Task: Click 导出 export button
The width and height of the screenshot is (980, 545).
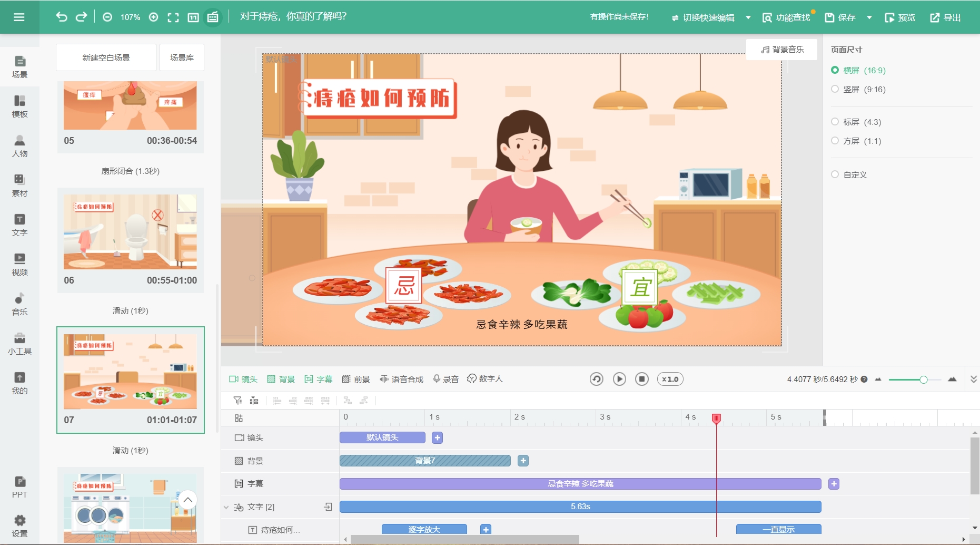Action: [x=945, y=17]
